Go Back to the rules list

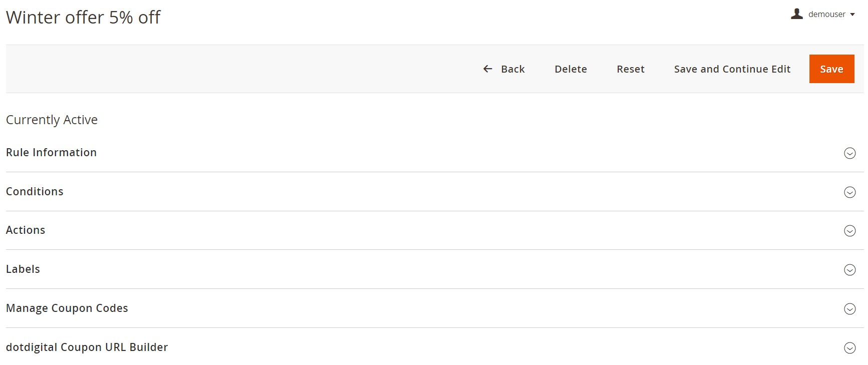tap(504, 69)
